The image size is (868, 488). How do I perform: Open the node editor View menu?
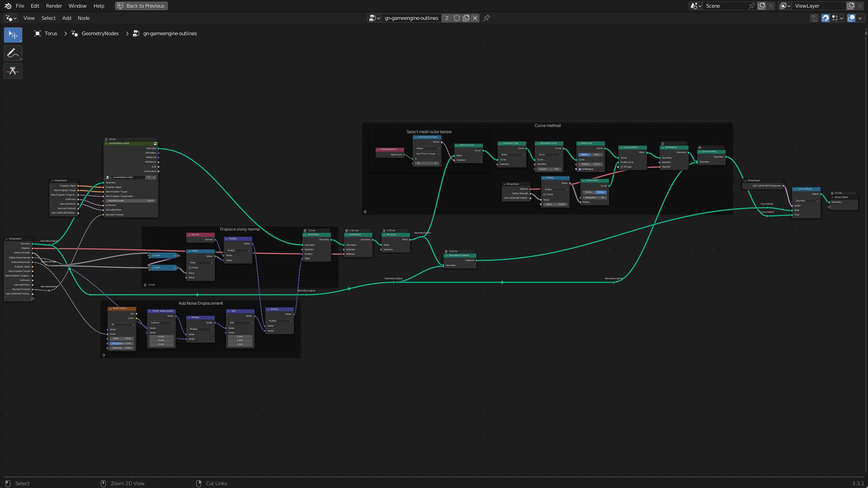(29, 18)
